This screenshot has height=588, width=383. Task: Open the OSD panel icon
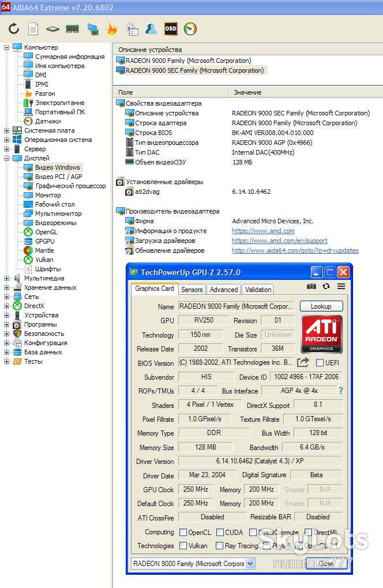pos(171,29)
